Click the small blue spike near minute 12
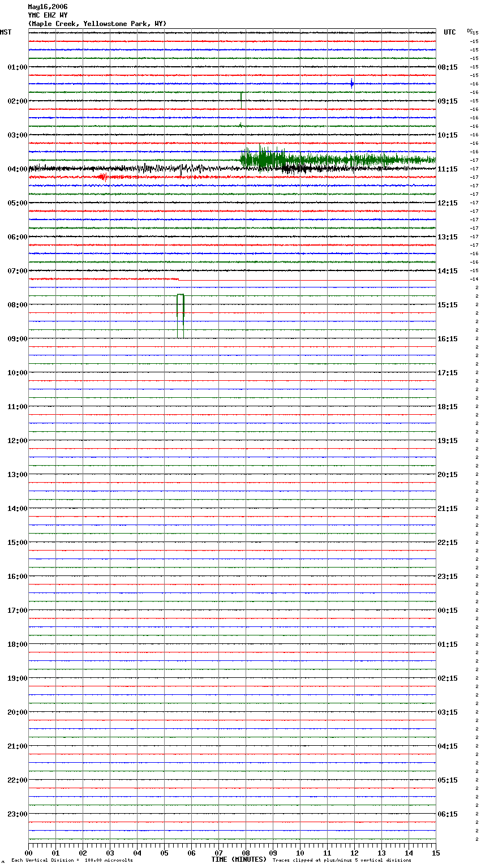Viewport: 481px width, 868px height. (352, 84)
